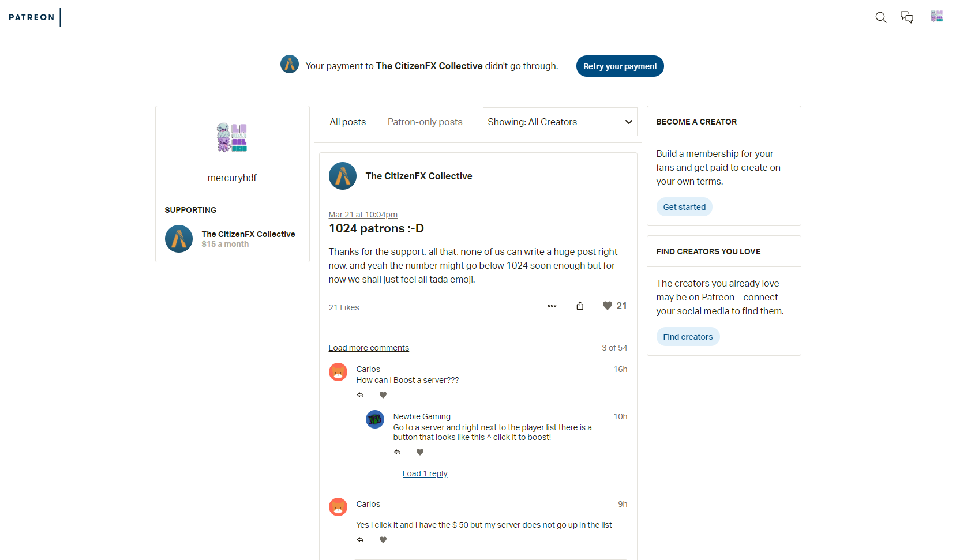Open the Patreon home logo
Screen dimensions: 956x560
35,17
